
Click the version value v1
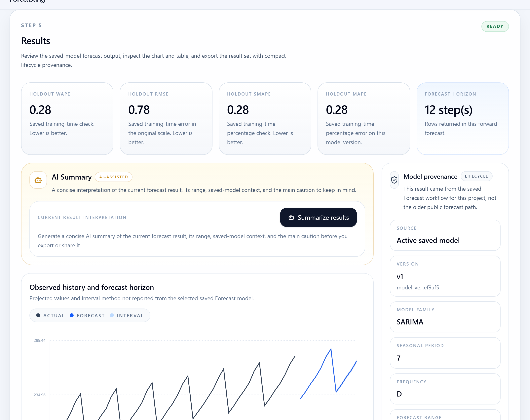pyautogui.click(x=400, y=277)
